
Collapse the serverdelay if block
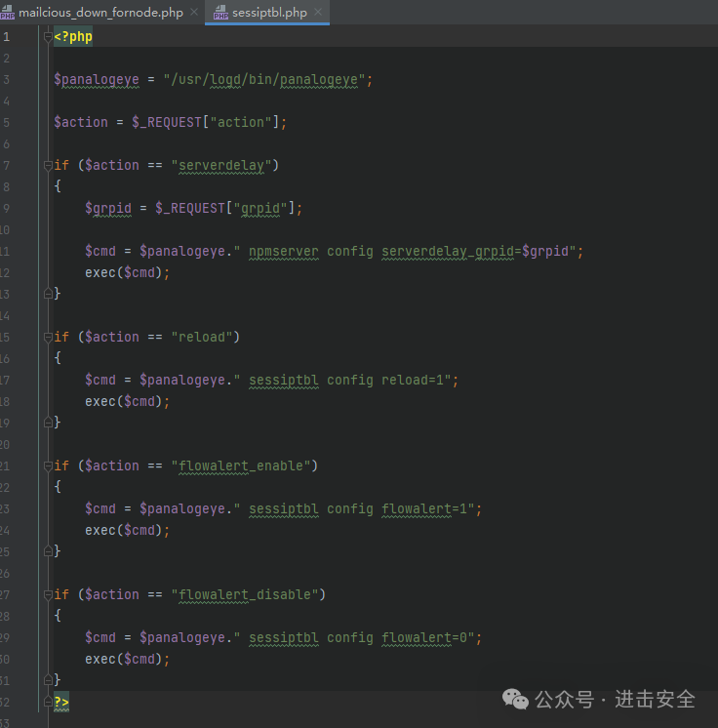(x=48, y=165)
